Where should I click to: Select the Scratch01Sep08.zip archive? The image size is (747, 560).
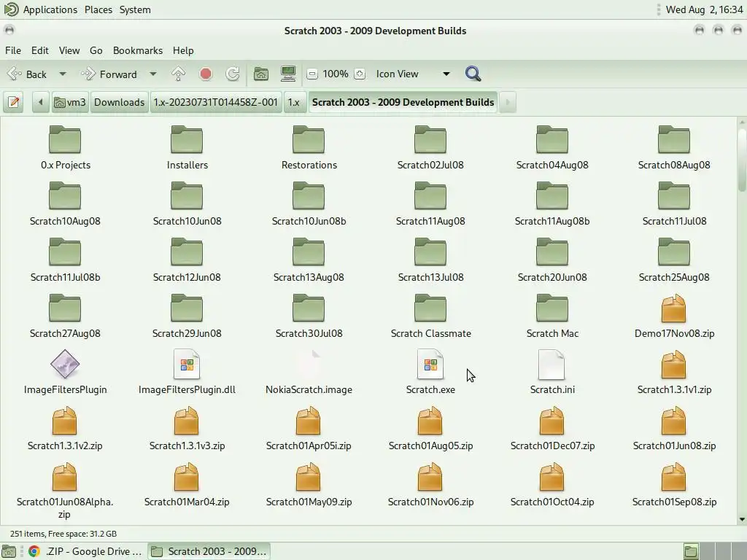[674, 485]
